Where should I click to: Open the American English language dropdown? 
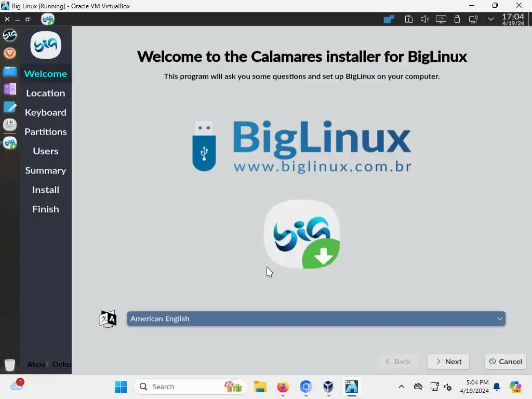(316, 318)
